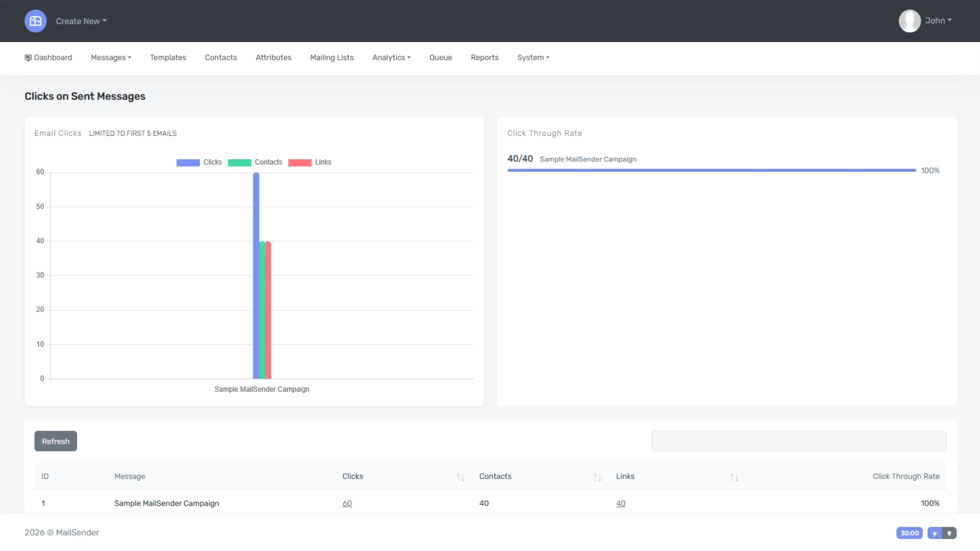Click the MailSender logo icon
This screenshot has height=551, width=980.
coord(36,21)
